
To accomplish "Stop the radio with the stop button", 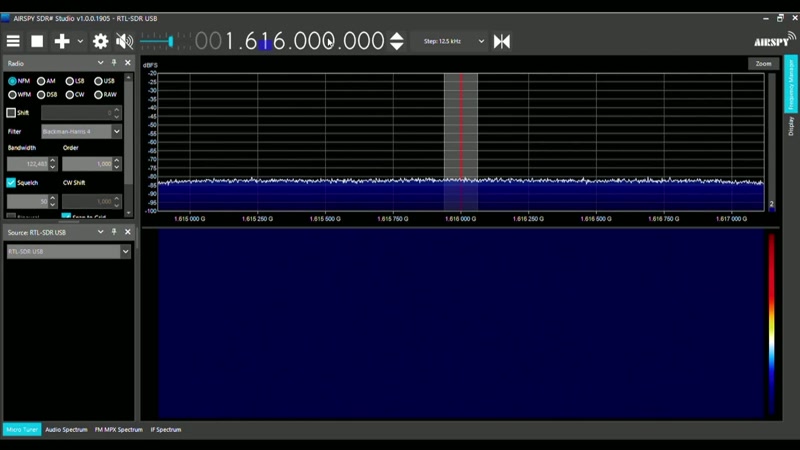I will coord(37,41).
